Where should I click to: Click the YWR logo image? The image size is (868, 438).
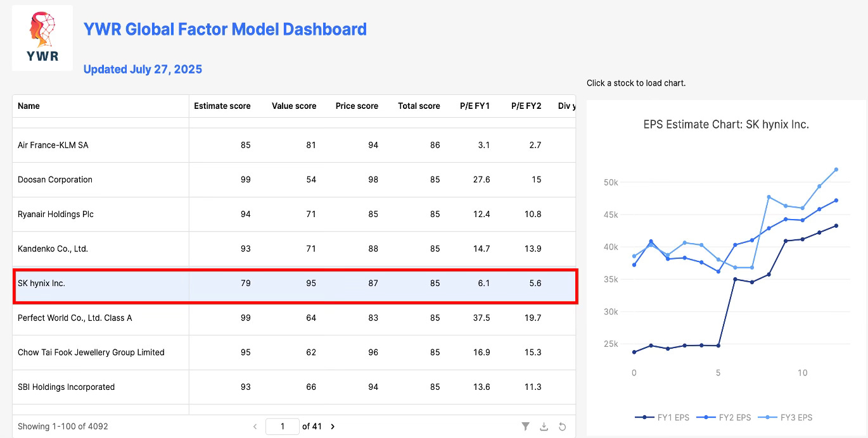tap(42, 38)
